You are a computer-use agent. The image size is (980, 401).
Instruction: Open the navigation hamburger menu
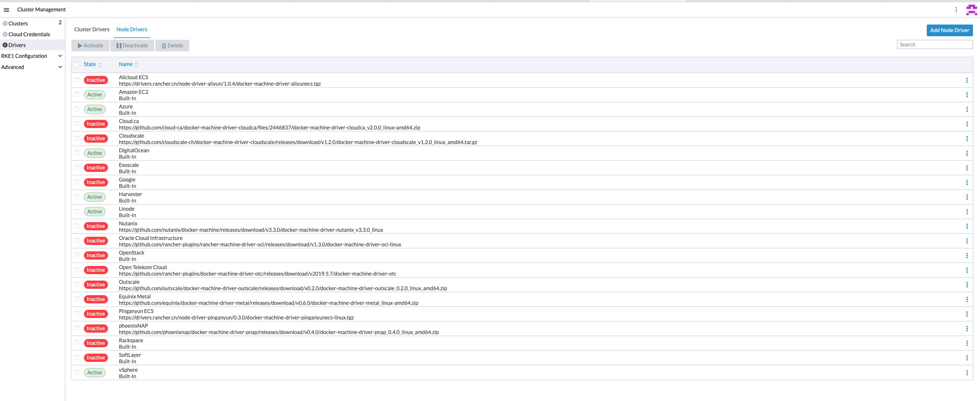(6, 10)
